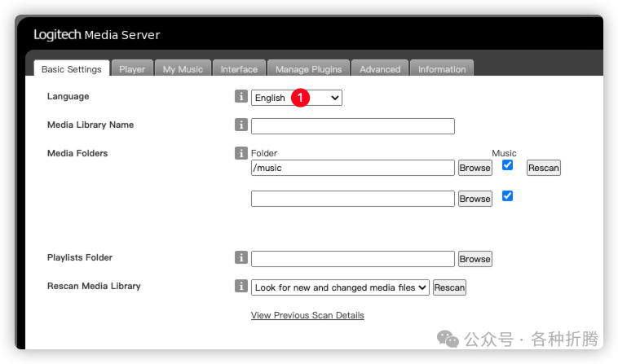Switch to the Player tab
The width and height of the screenshot is (618, 364).
132,69
